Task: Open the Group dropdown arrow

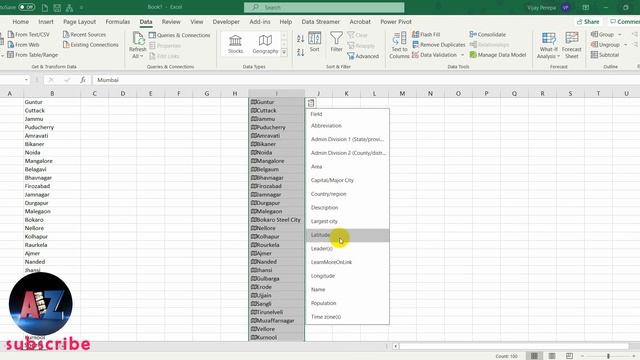Action: [x=620, y=34]
